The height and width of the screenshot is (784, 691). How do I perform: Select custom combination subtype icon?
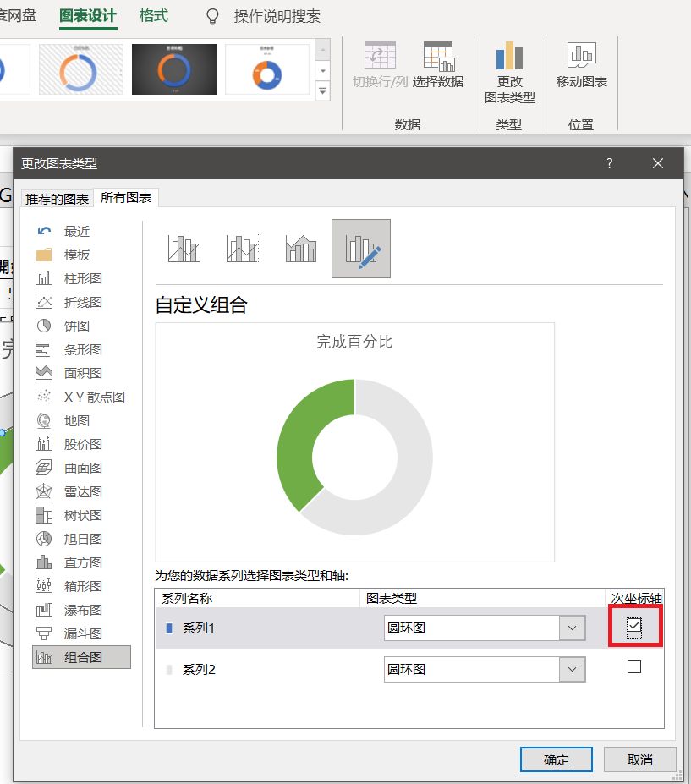(361, 249)
